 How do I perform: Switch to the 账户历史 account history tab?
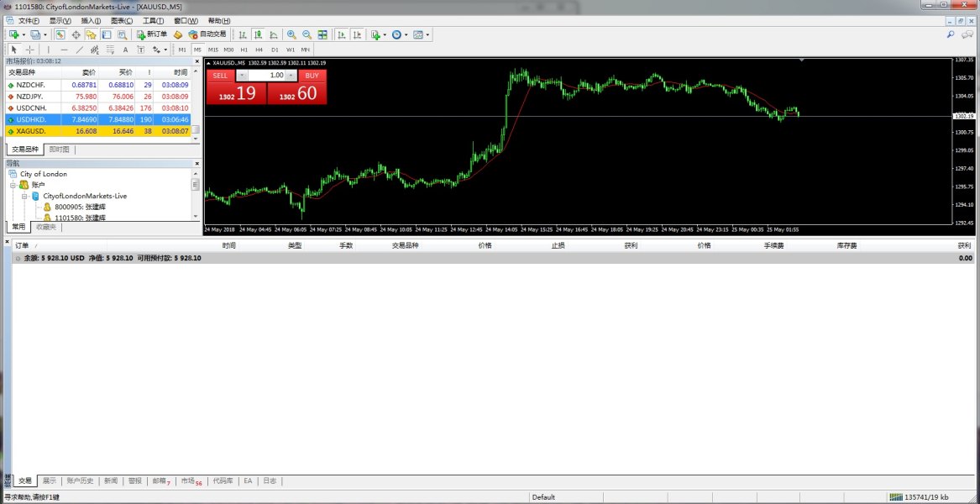coord(81,481)
